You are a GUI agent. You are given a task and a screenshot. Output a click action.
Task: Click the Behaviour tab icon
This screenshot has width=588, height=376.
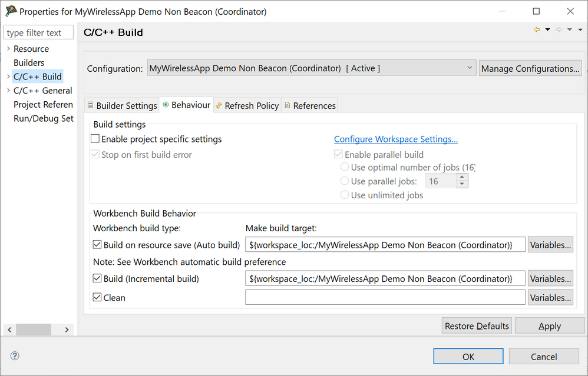166,105
